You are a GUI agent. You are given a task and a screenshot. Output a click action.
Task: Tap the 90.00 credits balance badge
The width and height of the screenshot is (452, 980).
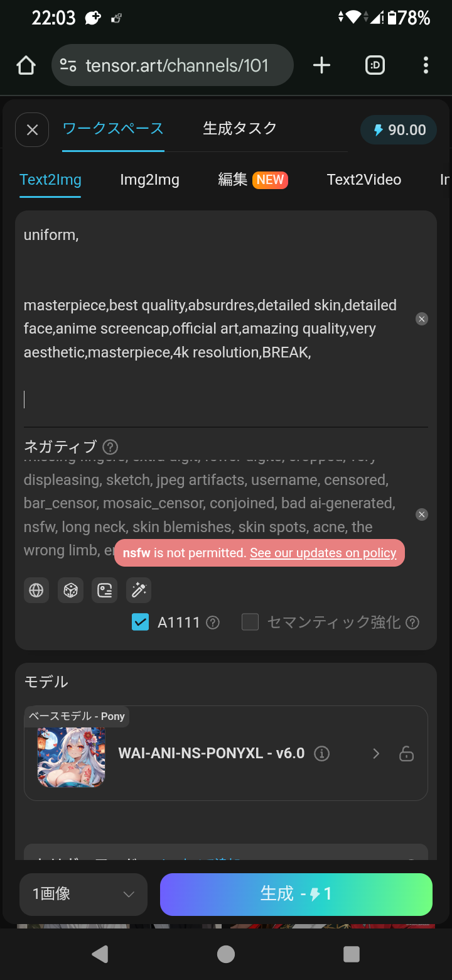(x=399, y=130)
